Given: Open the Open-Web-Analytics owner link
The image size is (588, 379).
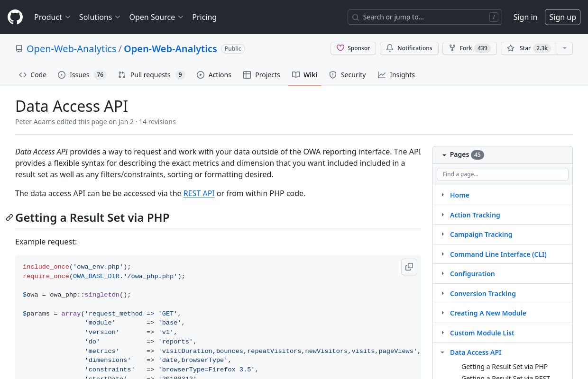Looking at the screenshot, I should pos(71,49).
